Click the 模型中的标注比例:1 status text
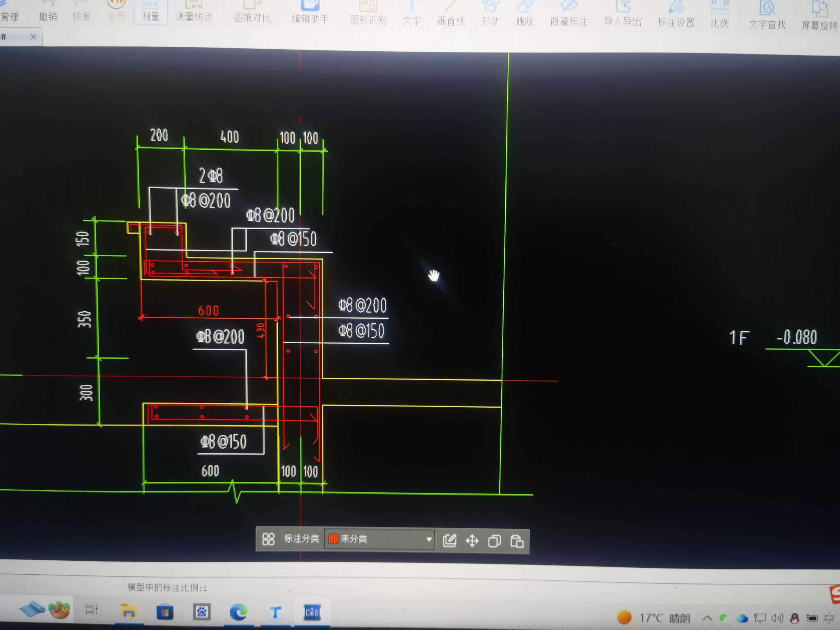This screenshot has width=840, height=630. [167, 587]
